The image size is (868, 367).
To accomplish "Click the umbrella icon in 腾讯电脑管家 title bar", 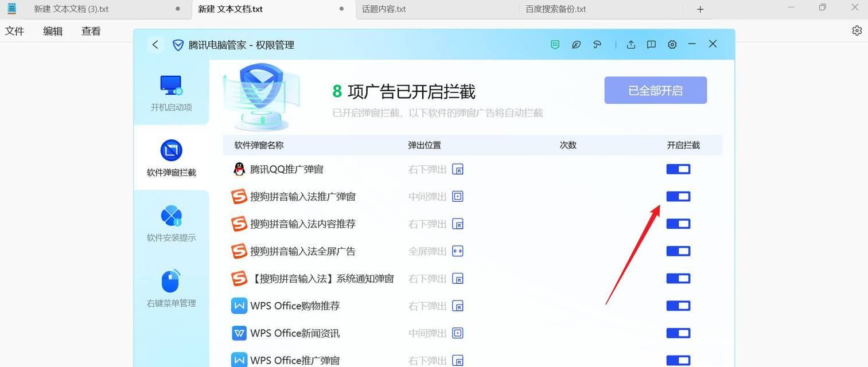I will [597, 45].
